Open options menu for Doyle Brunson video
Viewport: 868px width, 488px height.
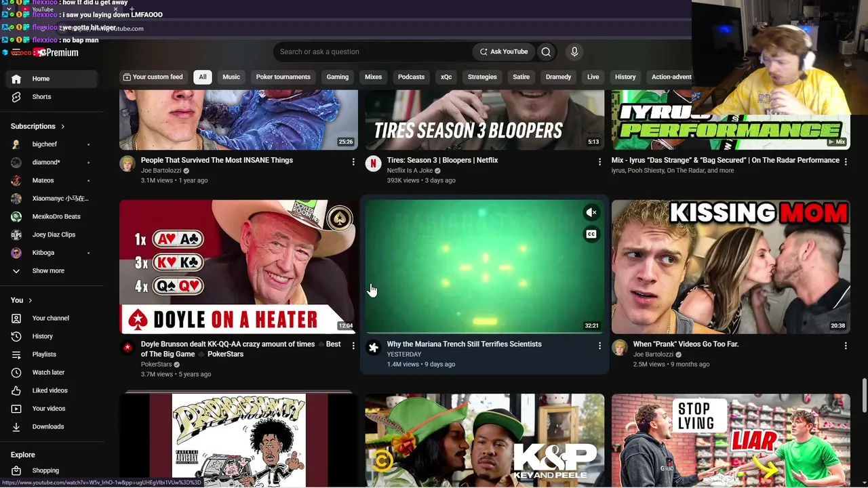pos(353,346)
